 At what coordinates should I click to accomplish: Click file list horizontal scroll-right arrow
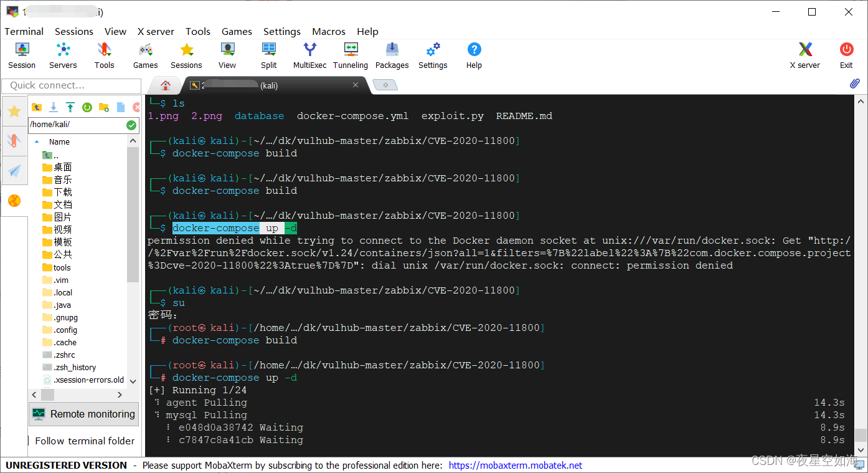click(120, 394)
